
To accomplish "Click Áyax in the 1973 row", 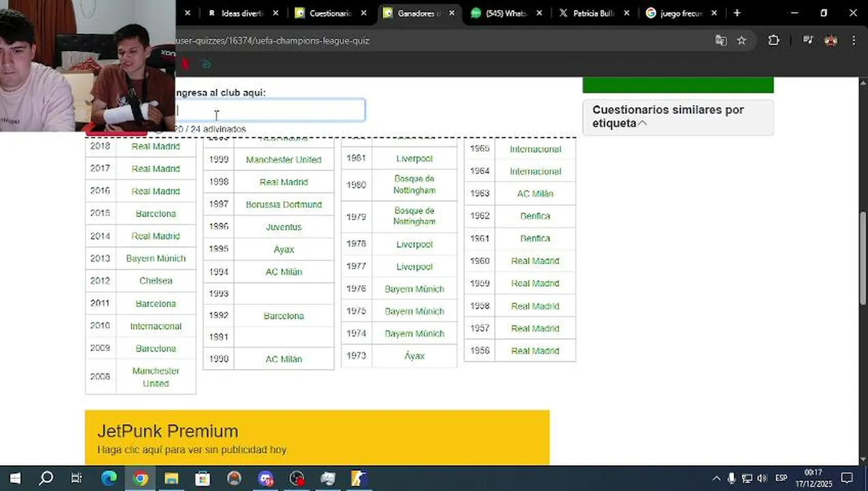I will coord(414,356).
